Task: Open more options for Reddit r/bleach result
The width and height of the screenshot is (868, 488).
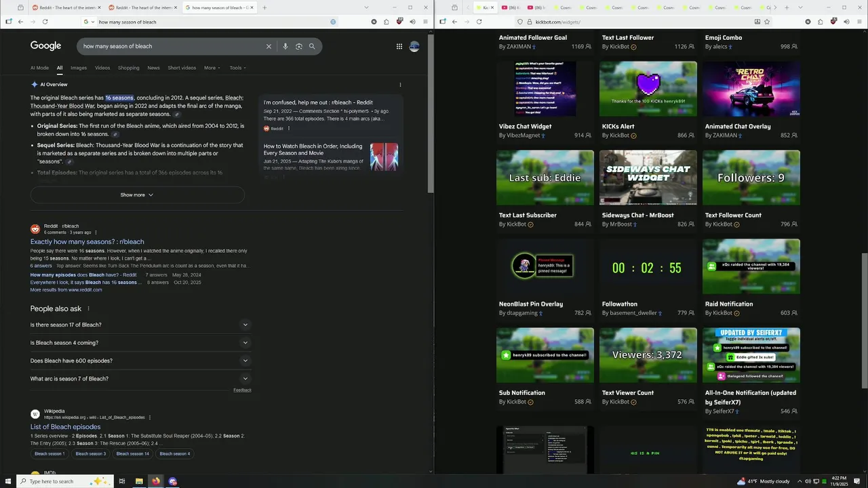Action: [96, 232]
